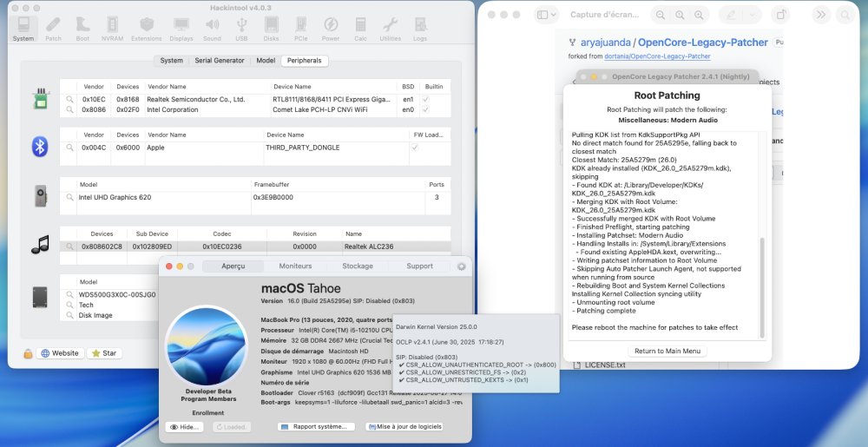Screen dimensions: 868x447
Task: Click the storage drive icon in Peripherals
Action: [40, 297]
